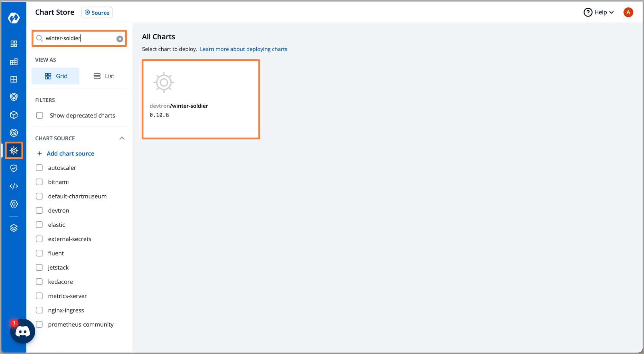This screenshot has width=644, height=354.
Task: Enable Show deprecated charts checkbox
Action: [40, 115]
